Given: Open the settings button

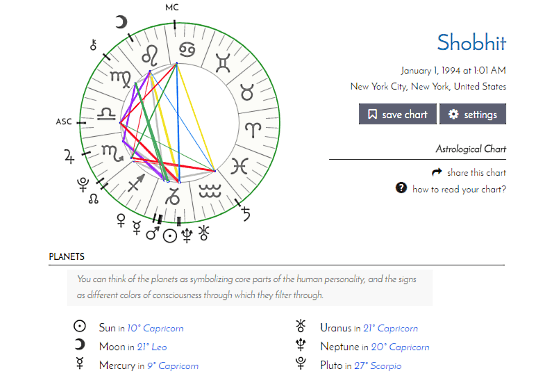Looking at the screenshot, I should tap(472, 114).
